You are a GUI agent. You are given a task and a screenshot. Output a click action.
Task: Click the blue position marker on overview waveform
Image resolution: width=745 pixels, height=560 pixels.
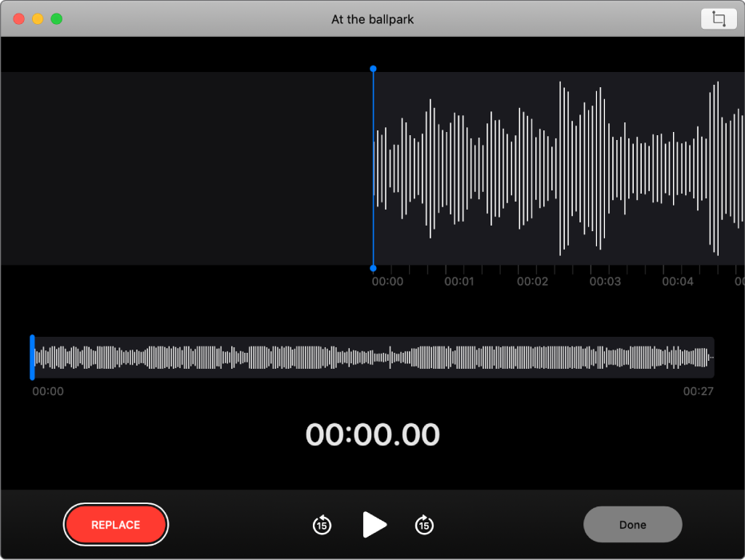coord(32,357)
